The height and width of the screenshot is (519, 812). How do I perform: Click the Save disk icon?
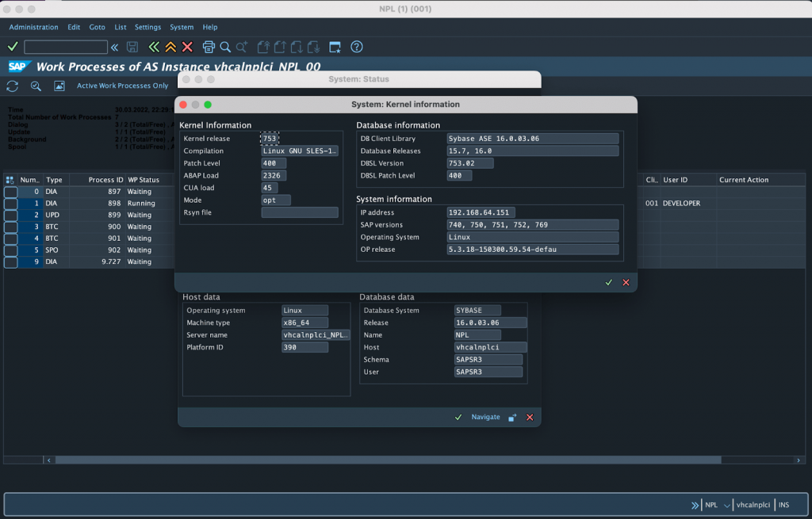[x=132, y=47]
